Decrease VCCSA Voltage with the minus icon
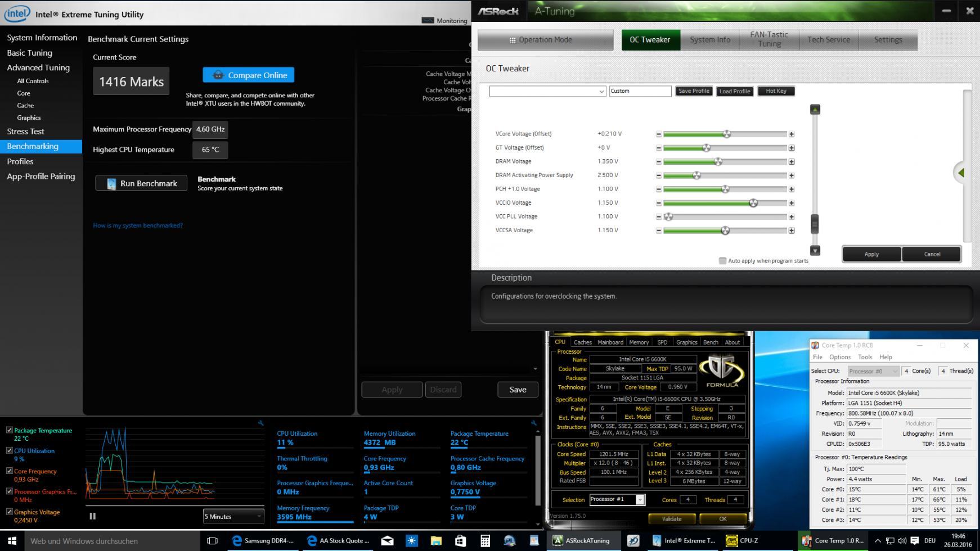This screenshot has height=551, width=980. coord(659,231)
